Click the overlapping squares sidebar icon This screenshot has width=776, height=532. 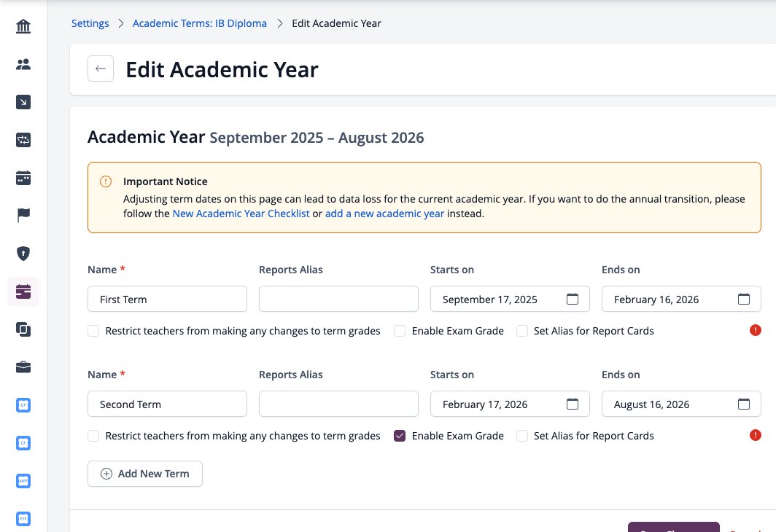point(23,329)
